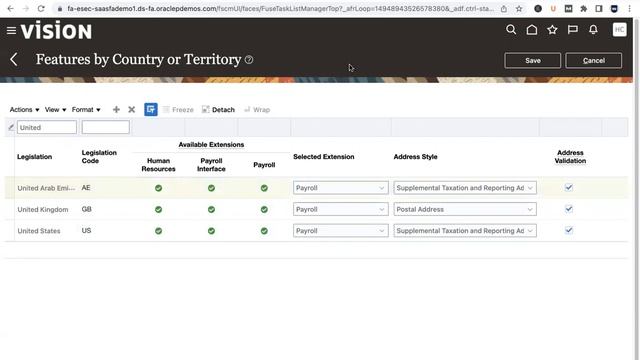Click the browser address bar URL

[280, 9]
